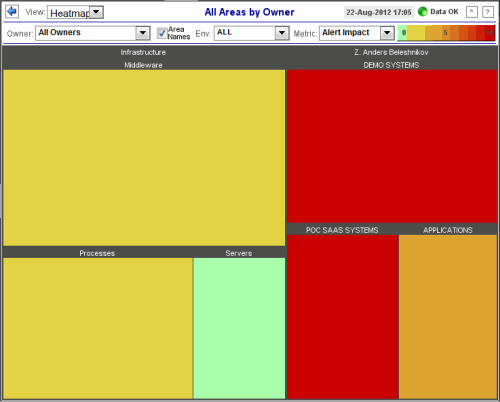Viewport: 500px width, 402px height.
Task: Select the red DEMO SYSTEMS heatmap area
Action: click(392, 146)
